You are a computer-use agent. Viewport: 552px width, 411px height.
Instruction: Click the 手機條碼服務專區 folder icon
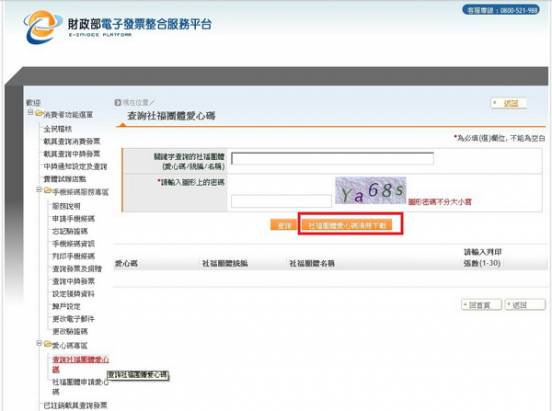pyautogui.click(x=48, y=191)
